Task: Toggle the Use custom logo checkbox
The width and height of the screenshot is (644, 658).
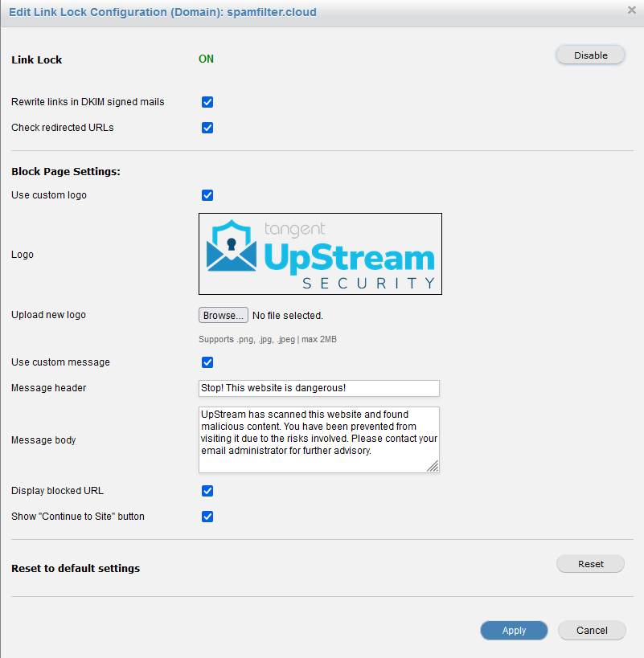Action: (x=207, y=195)
